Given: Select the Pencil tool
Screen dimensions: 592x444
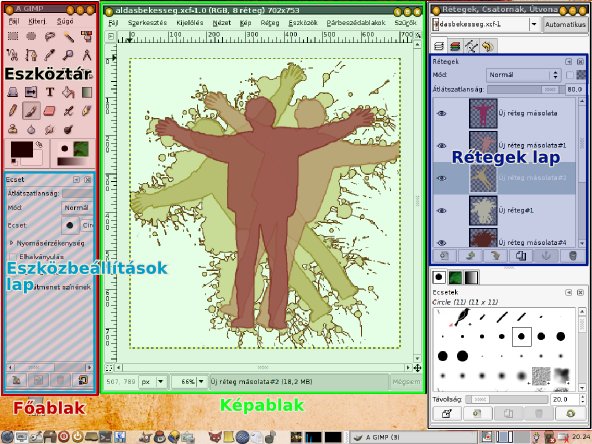Looking at the screenshot, I should coord(13,111).
